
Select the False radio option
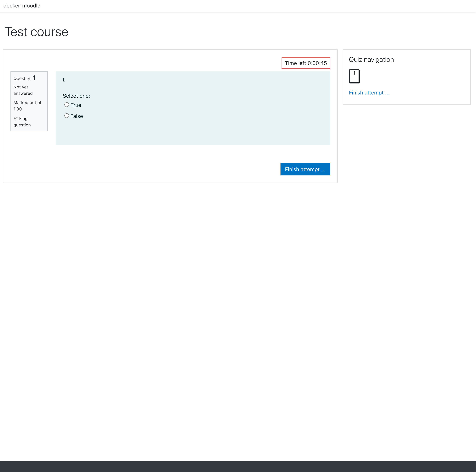tap(67, 116)
